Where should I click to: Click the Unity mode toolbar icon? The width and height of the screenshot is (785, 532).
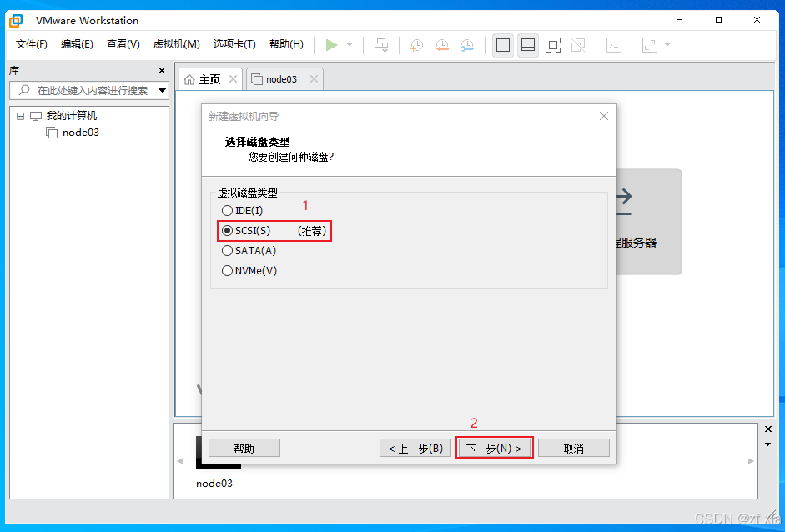[578, 45]
